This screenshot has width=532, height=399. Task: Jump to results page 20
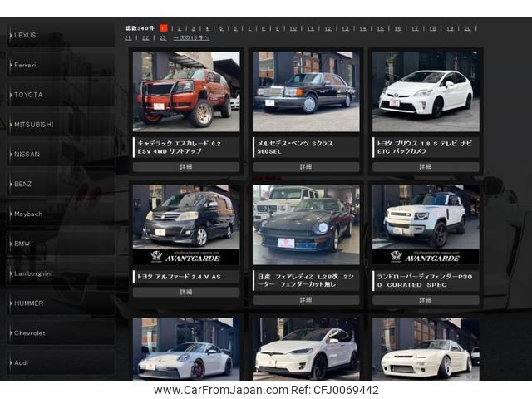(467, 28)
